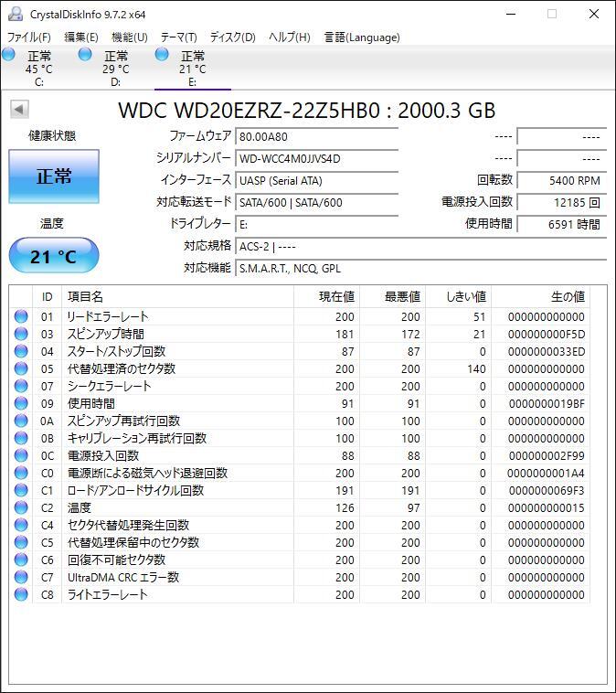
Task: Click the blue status icon for ID 04
Action: pos(21,351)
